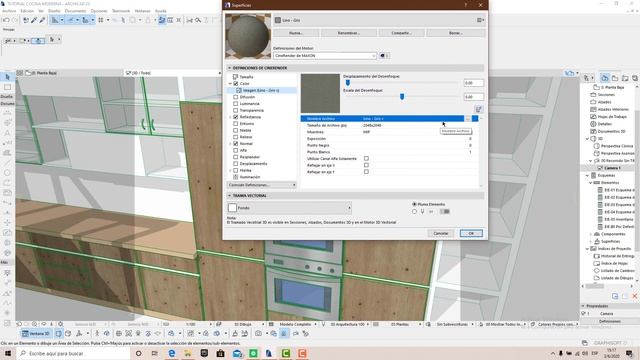
Task: Open the Edición menu
Action: [27, 11]
